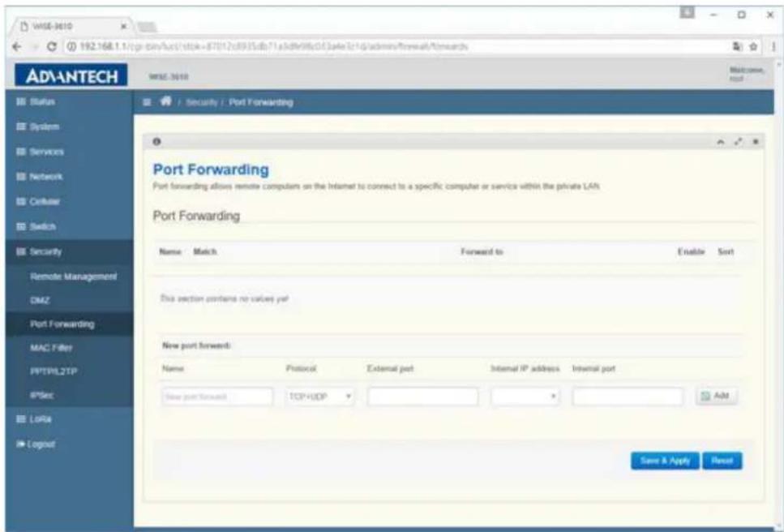Select Port Forwarding in sidebar
This screenshot has height=532, width=784.
coord(62,324)
